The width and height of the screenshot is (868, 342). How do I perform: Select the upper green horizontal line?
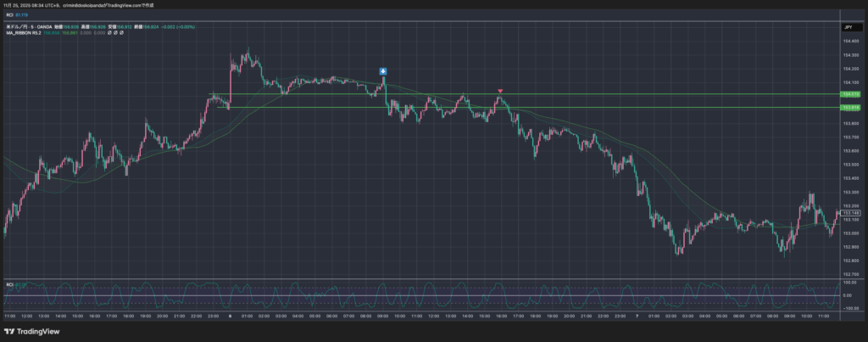[x=509, y=94]
